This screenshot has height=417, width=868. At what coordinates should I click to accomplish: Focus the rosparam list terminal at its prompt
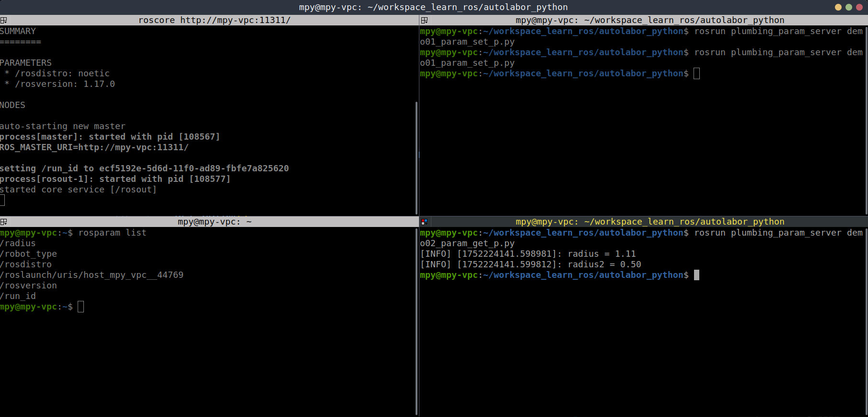point(81,307)
